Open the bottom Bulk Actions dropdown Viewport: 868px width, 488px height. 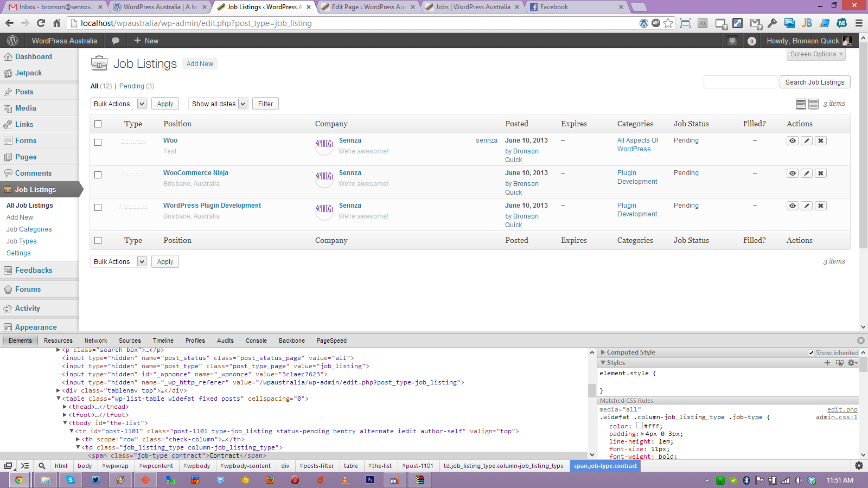coord(119,262)
